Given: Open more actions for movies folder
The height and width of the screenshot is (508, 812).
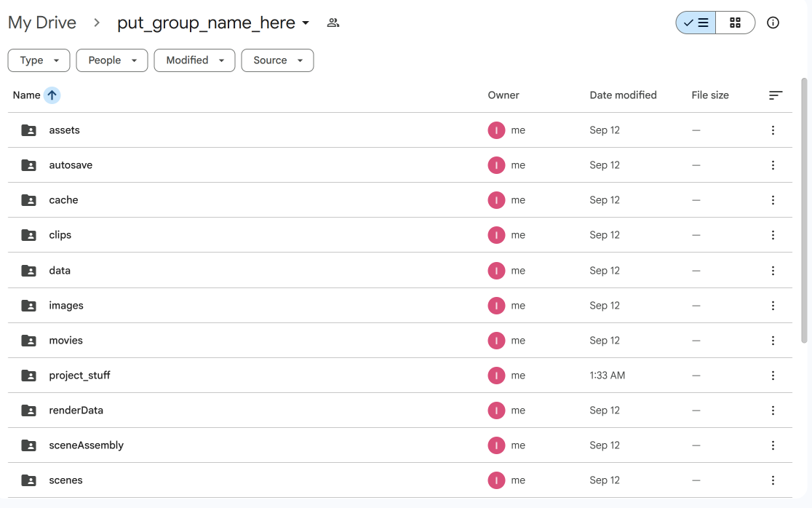Looking at the screenshot, I should (x=773, y=341).
